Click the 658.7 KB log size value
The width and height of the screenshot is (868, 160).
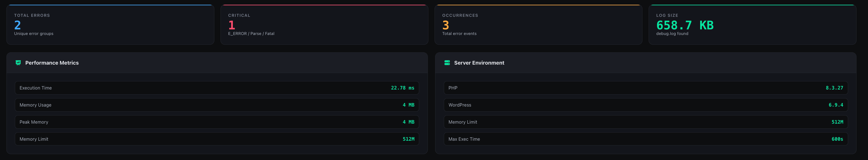685,25
